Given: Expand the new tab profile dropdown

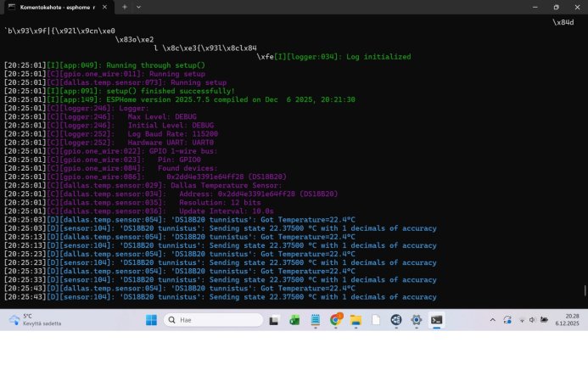Looking at the screenshot, I should (140, 6).
